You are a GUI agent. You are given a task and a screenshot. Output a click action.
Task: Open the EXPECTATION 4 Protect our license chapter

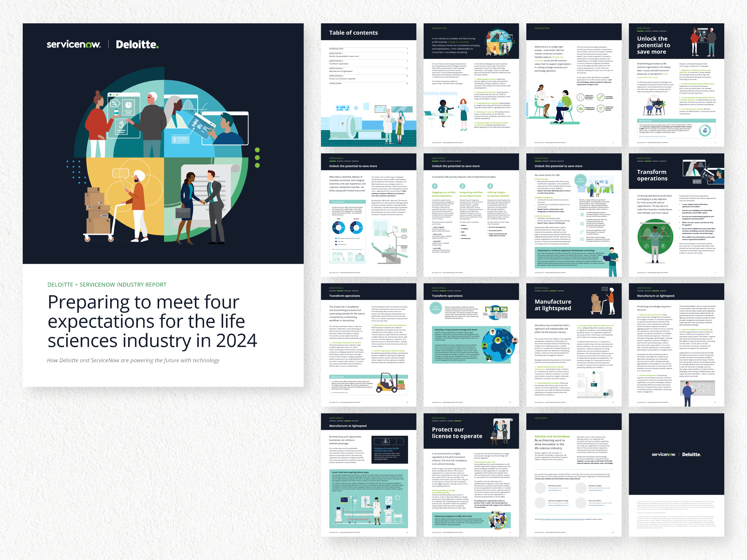(336, 77)
